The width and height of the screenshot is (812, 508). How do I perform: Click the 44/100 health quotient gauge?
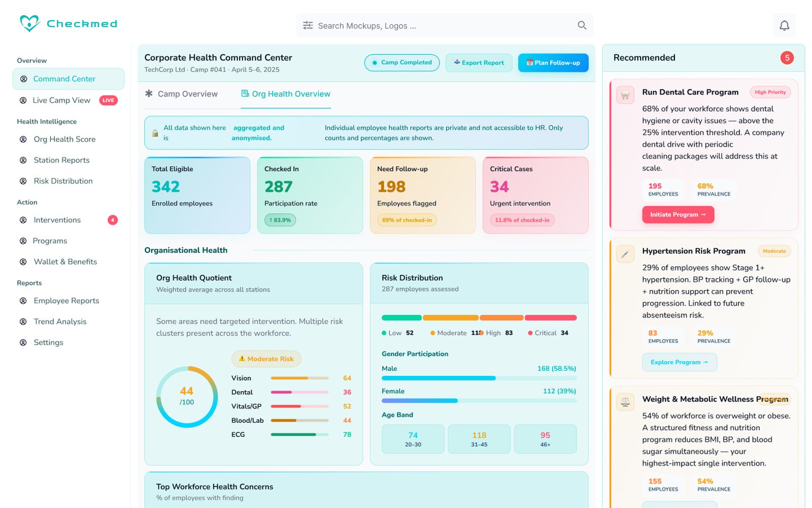[x=187, y=397]
